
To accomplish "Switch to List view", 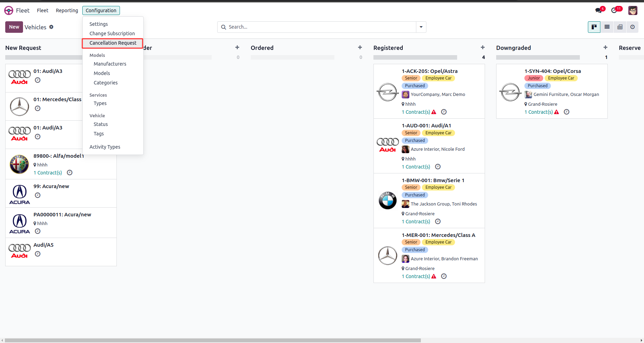I will tap(607, 27).
